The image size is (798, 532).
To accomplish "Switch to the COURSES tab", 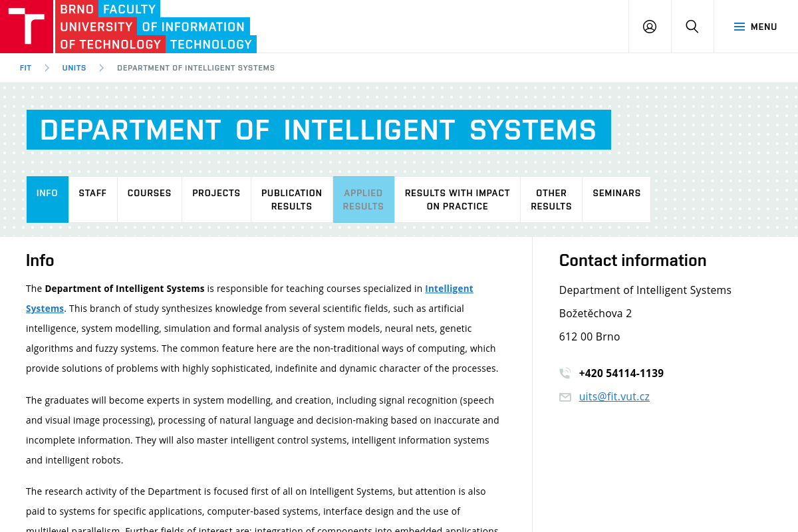I will (150, 199).
